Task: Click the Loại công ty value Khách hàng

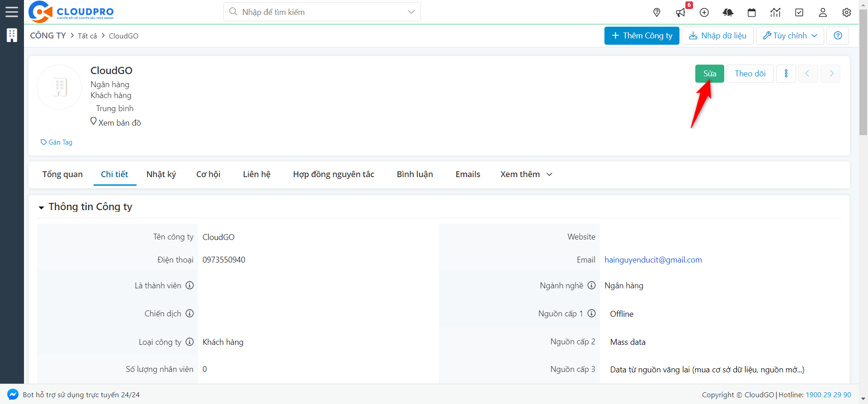Action: pos(223,342)
